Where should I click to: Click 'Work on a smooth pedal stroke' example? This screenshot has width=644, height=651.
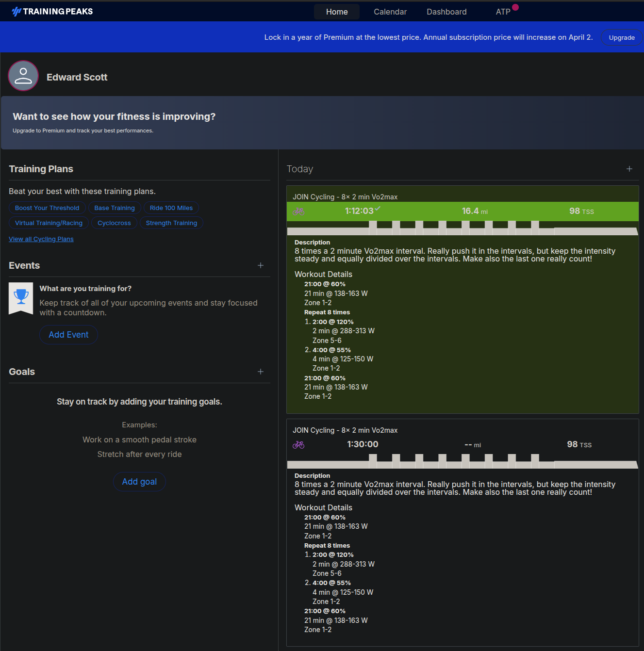pyautogui.click(x=139, y=440)
